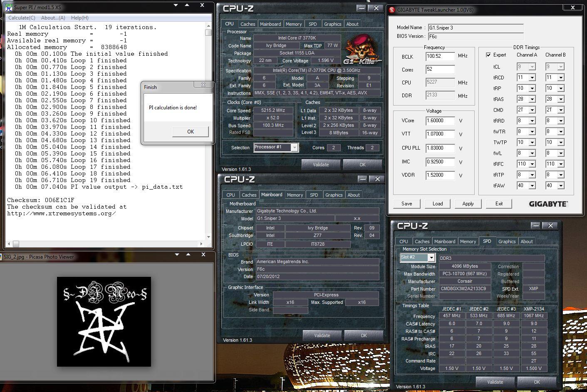This screenshot has width=587, height=392.
Task: Click the GIGABYTE TweakLauncher title icon
Action: [392, 10]
